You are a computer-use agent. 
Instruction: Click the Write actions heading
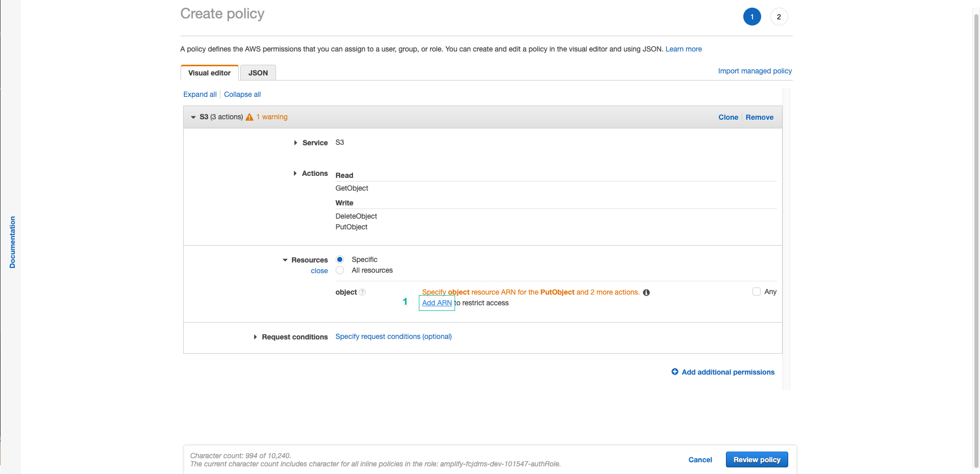click(x=344, y=203)
